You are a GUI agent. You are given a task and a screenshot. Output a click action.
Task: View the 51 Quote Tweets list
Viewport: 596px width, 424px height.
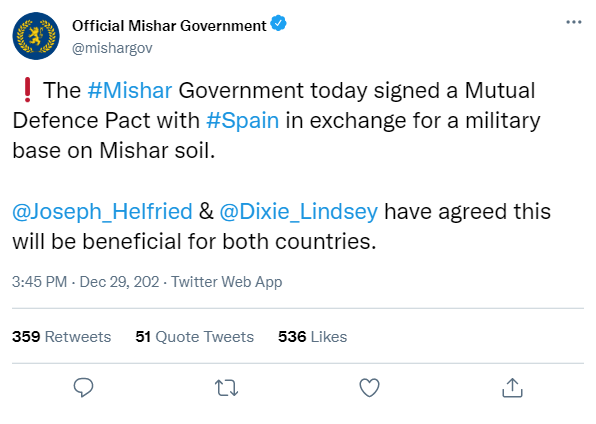click(x=195, y=337)
